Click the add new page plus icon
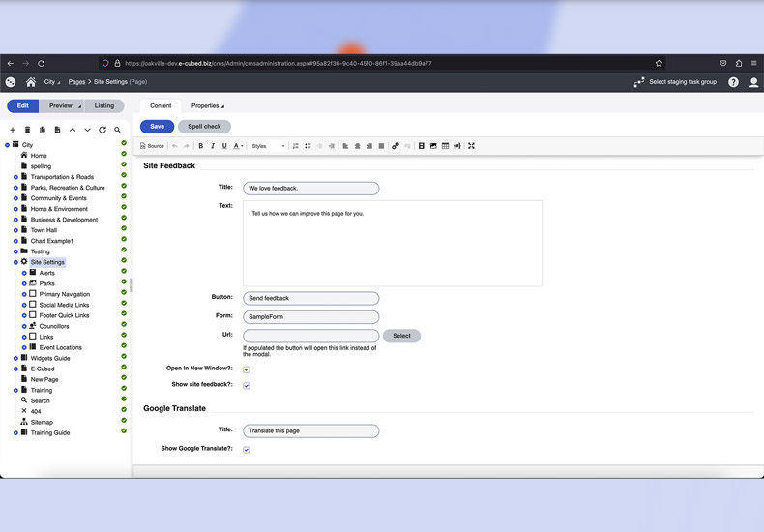 13,130
